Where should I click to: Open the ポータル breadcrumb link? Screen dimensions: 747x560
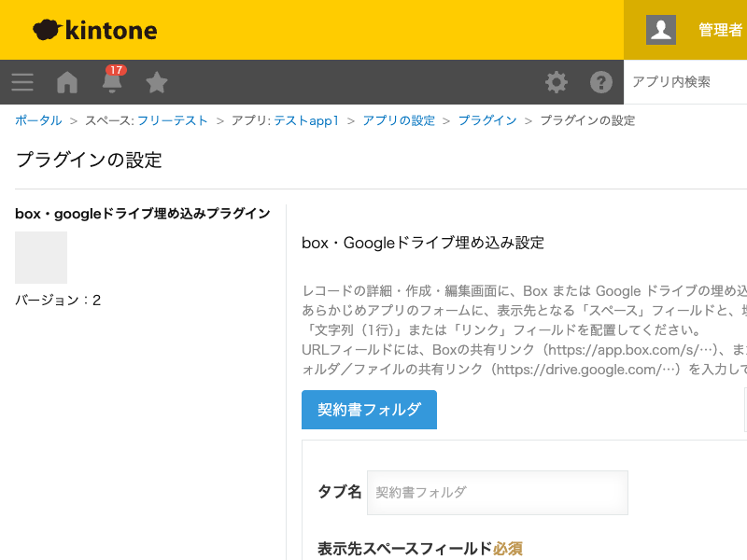(38, 120)
